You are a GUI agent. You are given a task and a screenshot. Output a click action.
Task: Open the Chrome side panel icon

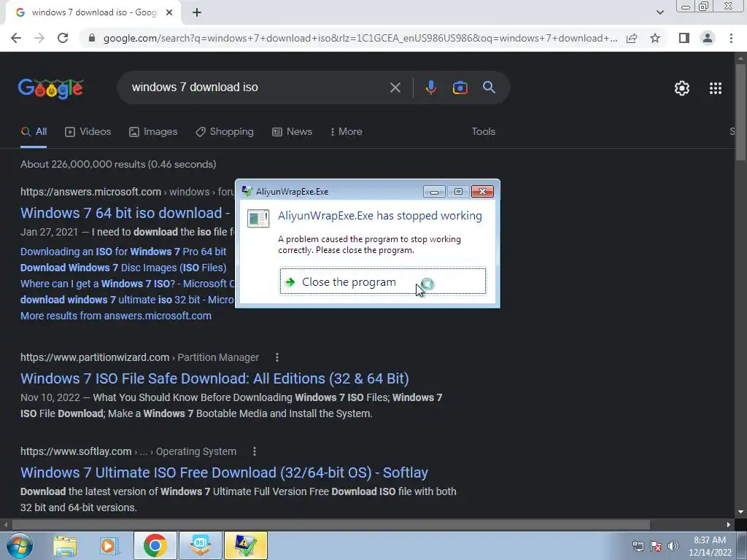coord(684,38)
